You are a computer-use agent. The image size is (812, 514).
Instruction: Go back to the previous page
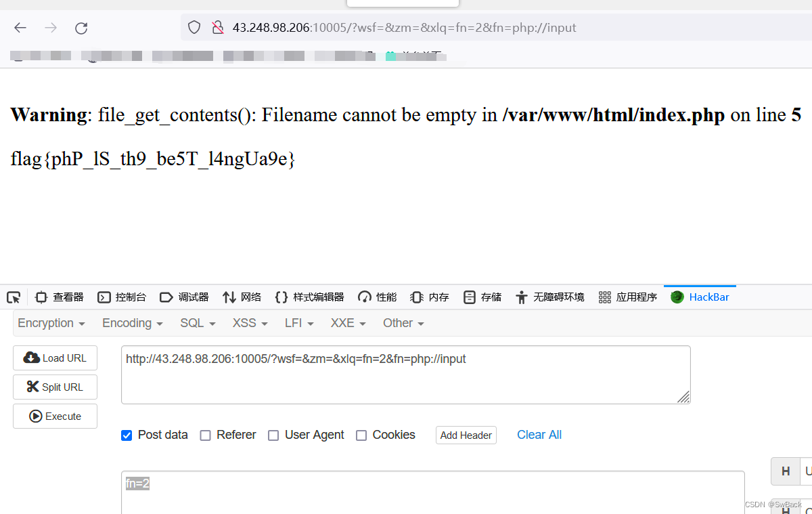tap(20, 28)
